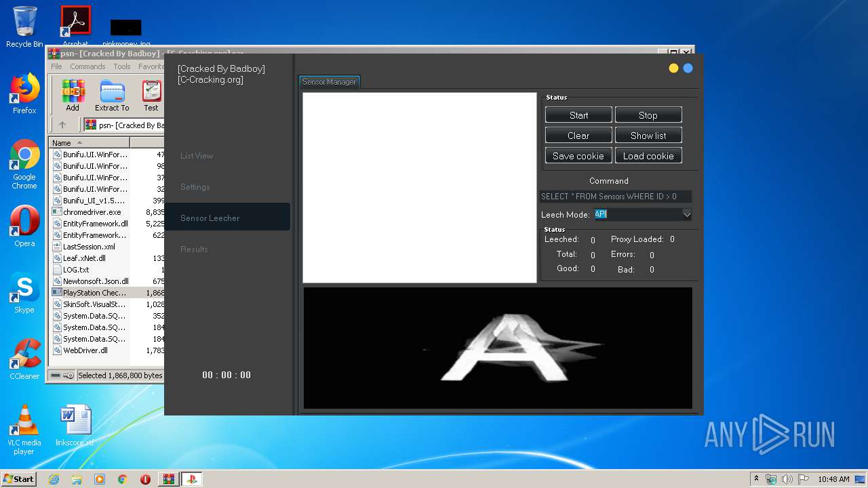The width and height of the screenshot is (868, 488).
Task: Switch to PlayStation checker taskbar button
Action: coord(191,479)
